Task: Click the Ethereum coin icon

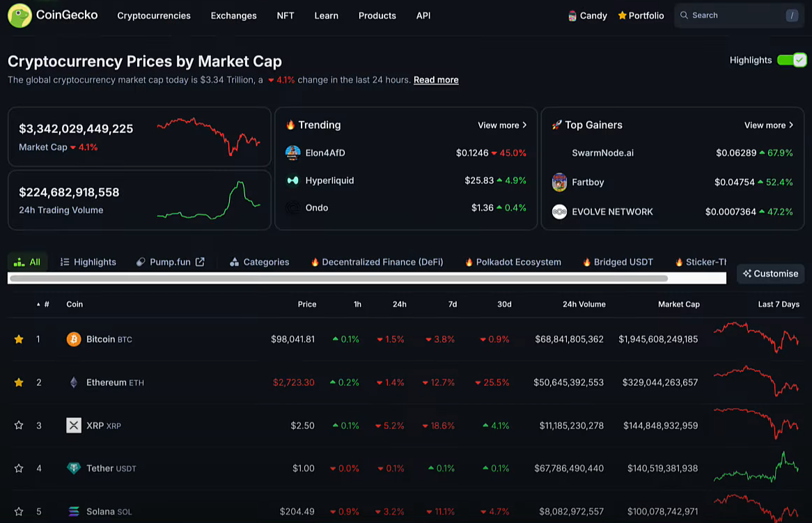Action: pos(74,382)
